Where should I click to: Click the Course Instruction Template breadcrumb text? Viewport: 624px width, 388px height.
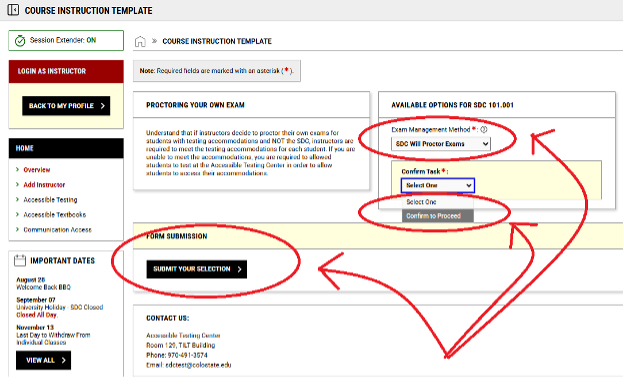[x=217, y=41]
